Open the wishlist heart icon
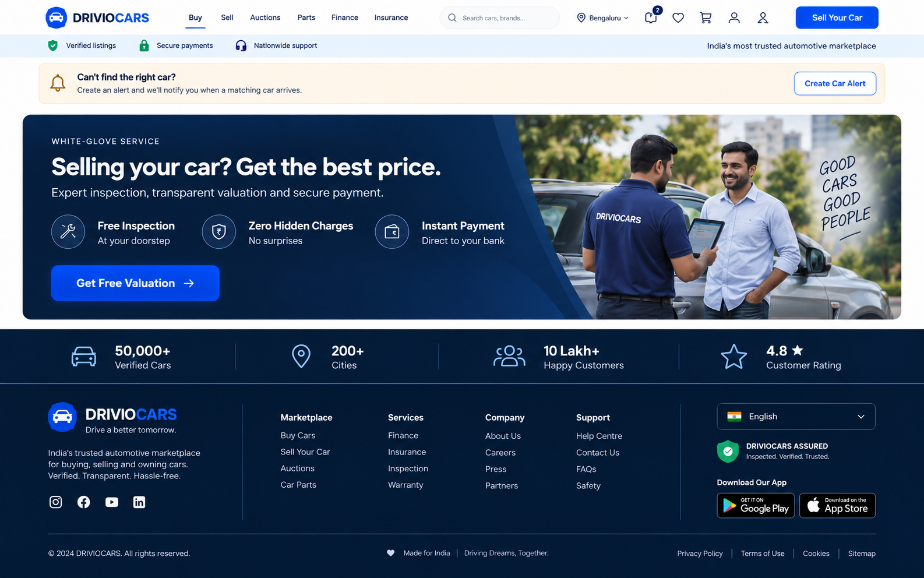 pos(678,18)
